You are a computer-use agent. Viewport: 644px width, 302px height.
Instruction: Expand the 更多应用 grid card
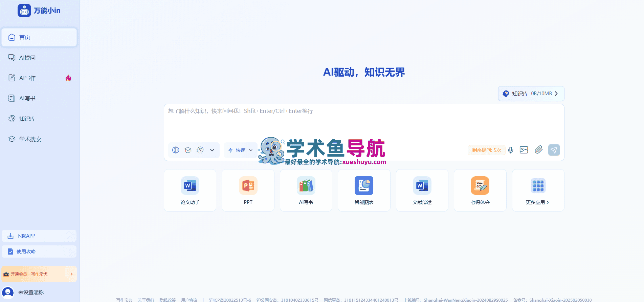[538, 190]
